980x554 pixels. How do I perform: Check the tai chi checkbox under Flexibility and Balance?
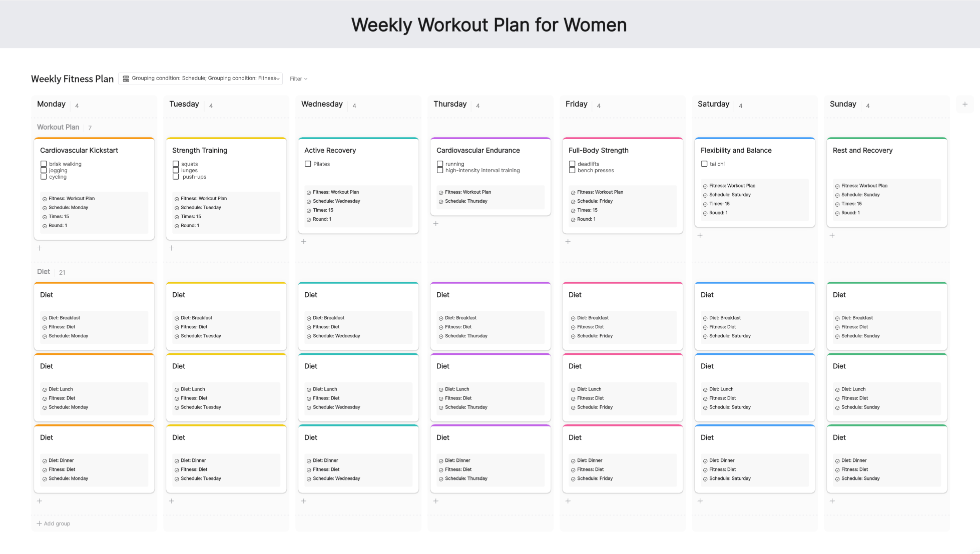pyautogui.click(x=705, y=164)
